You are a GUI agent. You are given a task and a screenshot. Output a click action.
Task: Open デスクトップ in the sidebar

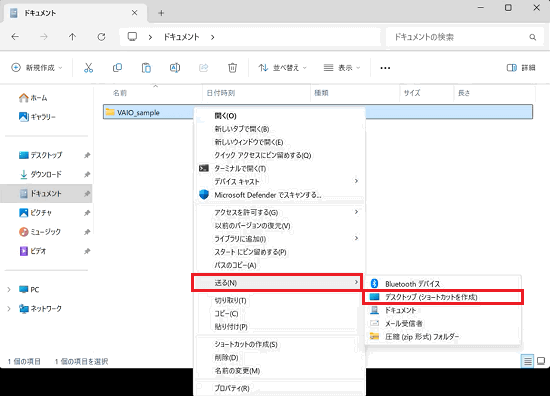pos(41,155)
